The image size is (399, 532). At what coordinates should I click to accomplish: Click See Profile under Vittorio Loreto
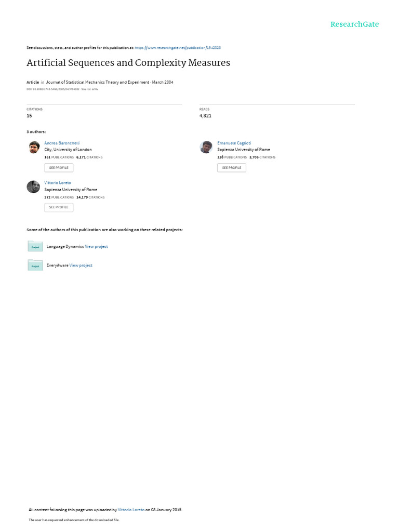pyautogui.click(x=59, y=207)
